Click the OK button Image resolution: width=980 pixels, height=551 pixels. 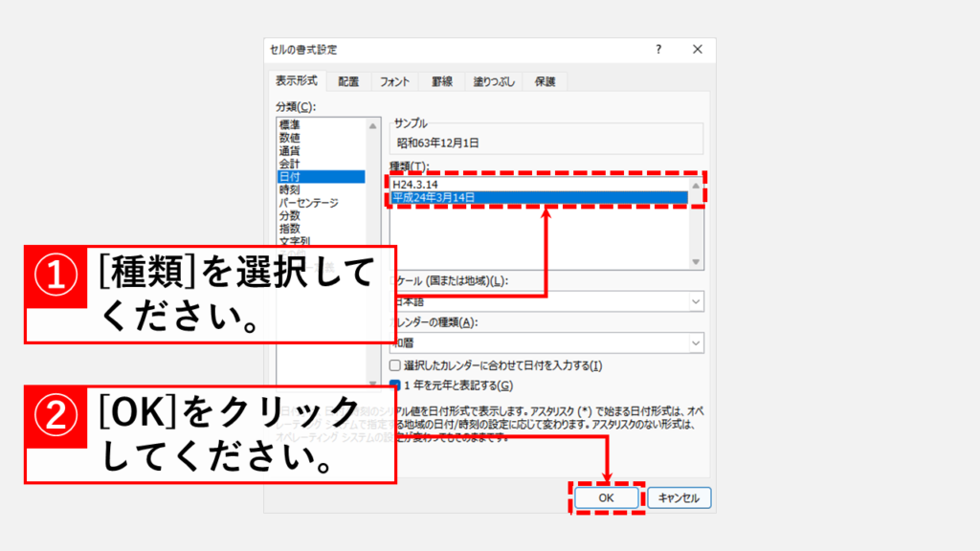point(608,497)
